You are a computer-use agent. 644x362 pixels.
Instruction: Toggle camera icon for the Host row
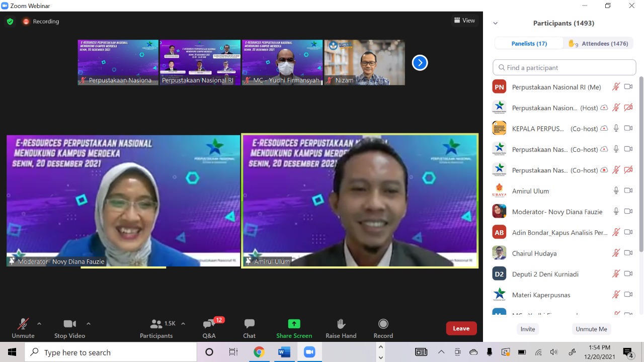[628, 108]
